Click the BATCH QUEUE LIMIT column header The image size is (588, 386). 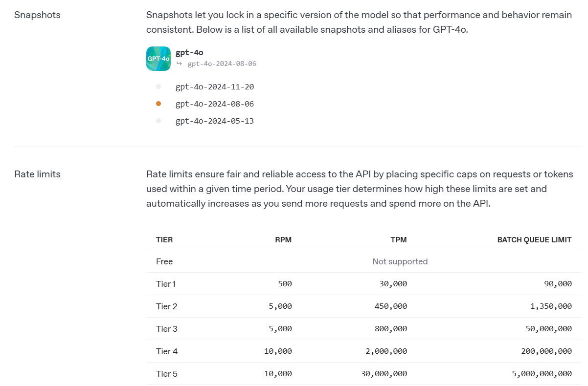pos(534,240)
